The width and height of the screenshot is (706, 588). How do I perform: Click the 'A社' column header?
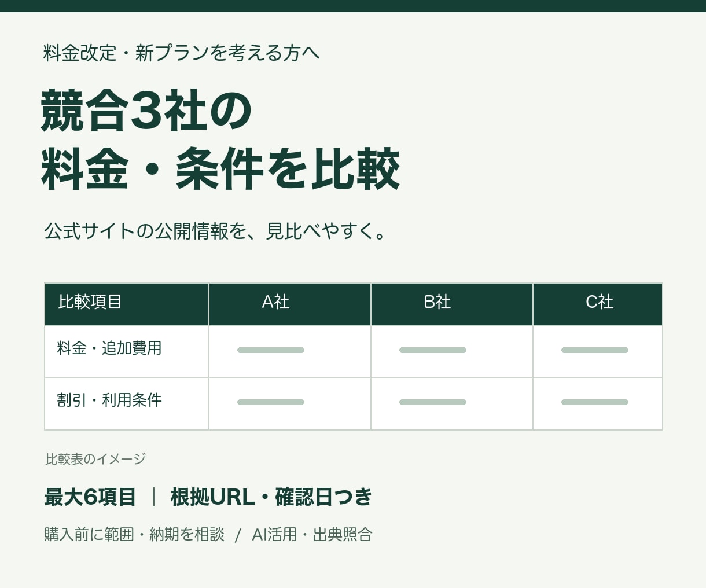(x=290, y=304)
